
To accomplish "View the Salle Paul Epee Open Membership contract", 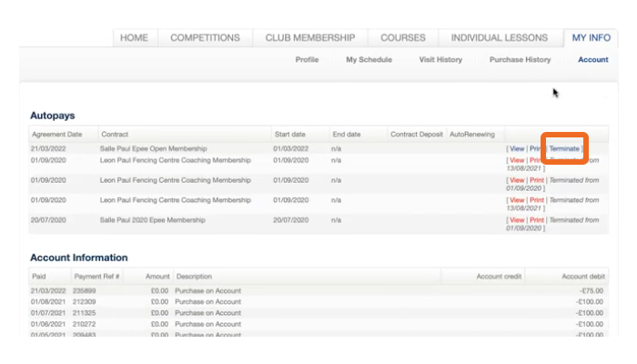I will (516, 148).
